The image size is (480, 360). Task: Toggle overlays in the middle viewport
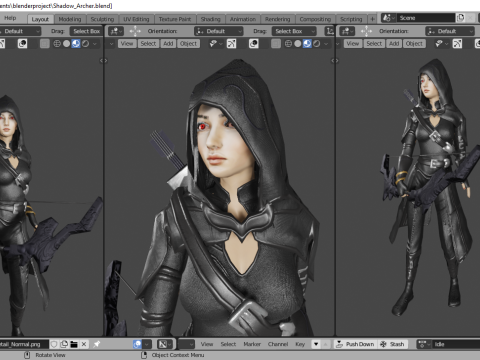(254, 44)
